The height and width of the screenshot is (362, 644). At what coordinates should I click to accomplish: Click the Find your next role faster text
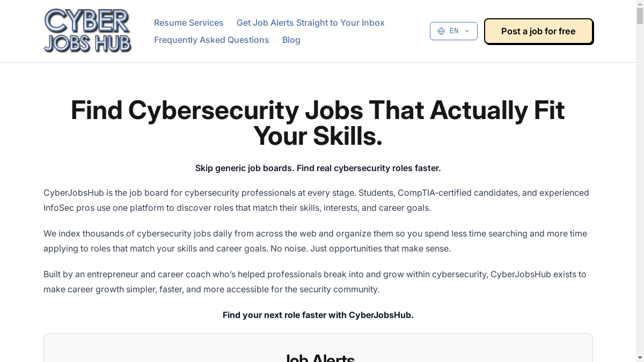coord(318,315)
